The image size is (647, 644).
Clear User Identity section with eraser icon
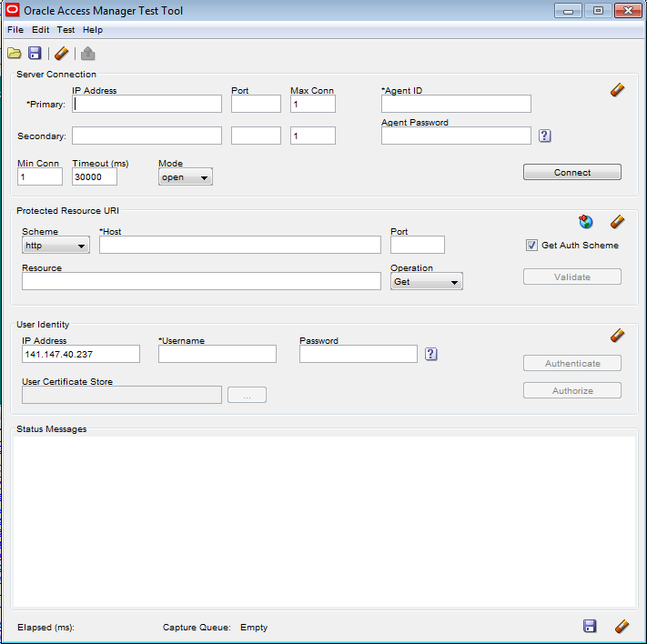pos(617,336)
